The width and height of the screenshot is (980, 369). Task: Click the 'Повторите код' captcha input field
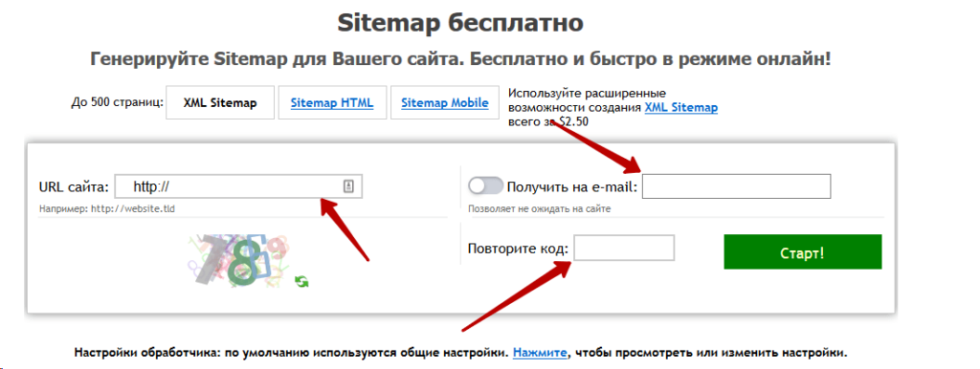(624, 248)
